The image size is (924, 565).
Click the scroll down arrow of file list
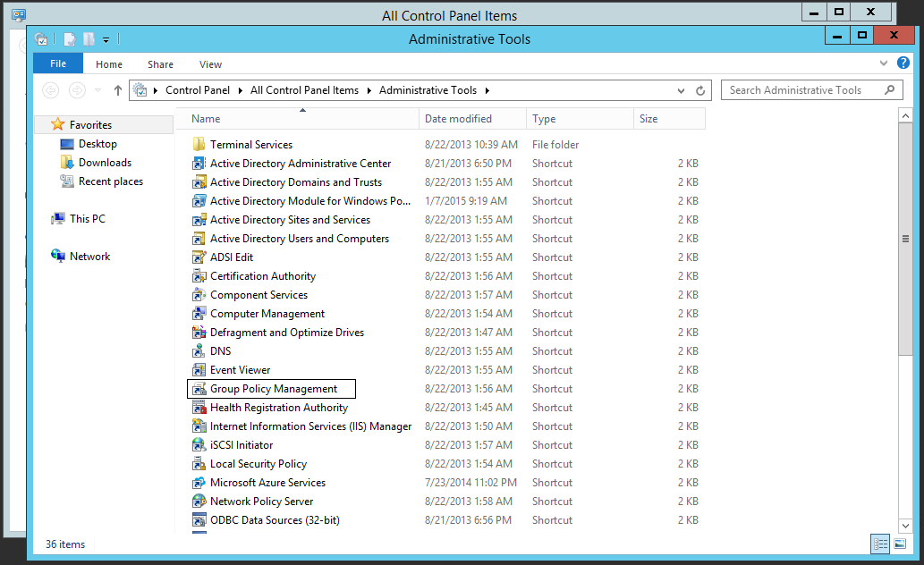[905, 526]
